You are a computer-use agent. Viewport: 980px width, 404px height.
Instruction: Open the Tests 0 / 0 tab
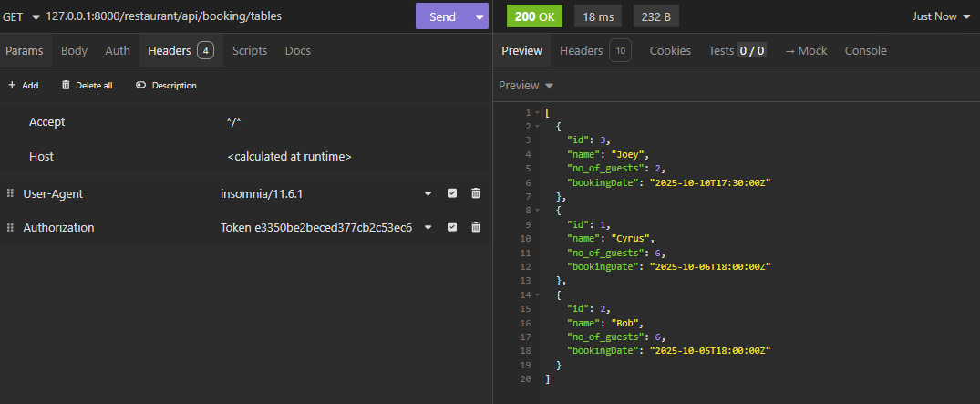click(x=737, y=51)
